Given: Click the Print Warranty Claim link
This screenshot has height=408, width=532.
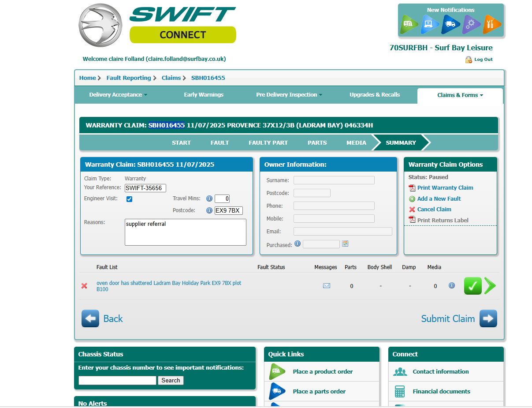Looking at the screenshot, I should point(445,188).
